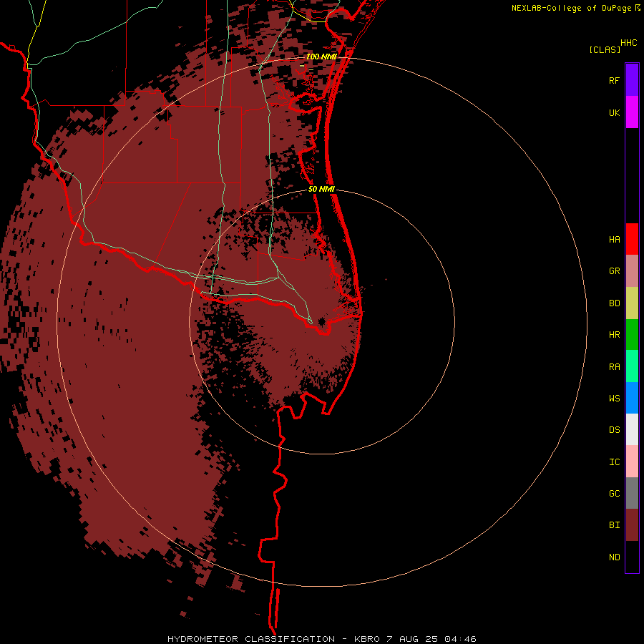
Task: Click the DS white legend swatch
Action: (632, 429)
